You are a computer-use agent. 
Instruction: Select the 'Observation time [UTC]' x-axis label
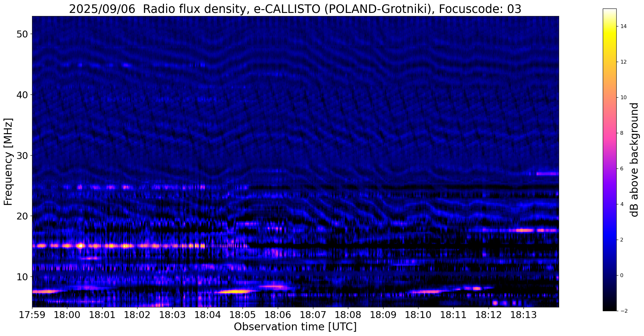[x=295, y=327]
